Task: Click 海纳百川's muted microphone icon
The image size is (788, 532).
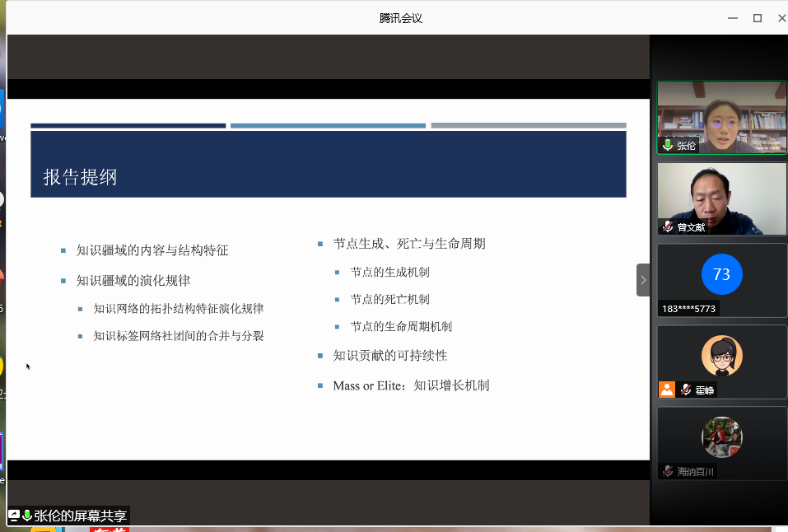Action: point(668,472)
